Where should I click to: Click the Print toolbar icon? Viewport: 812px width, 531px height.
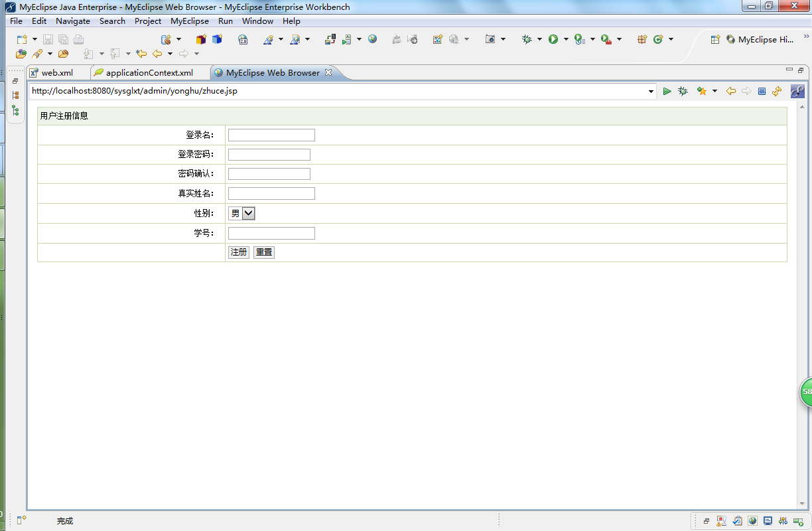point(78,40)
